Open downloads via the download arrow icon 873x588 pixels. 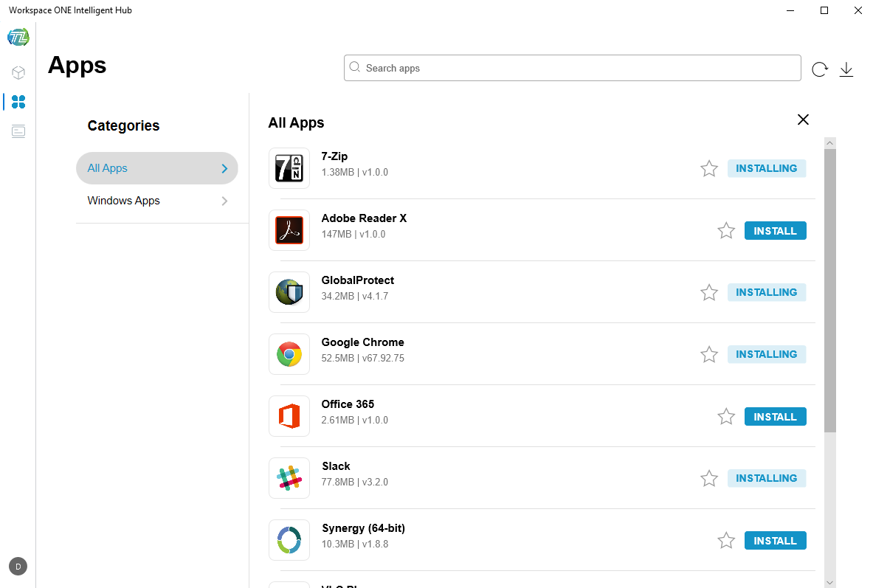(846, 69)
